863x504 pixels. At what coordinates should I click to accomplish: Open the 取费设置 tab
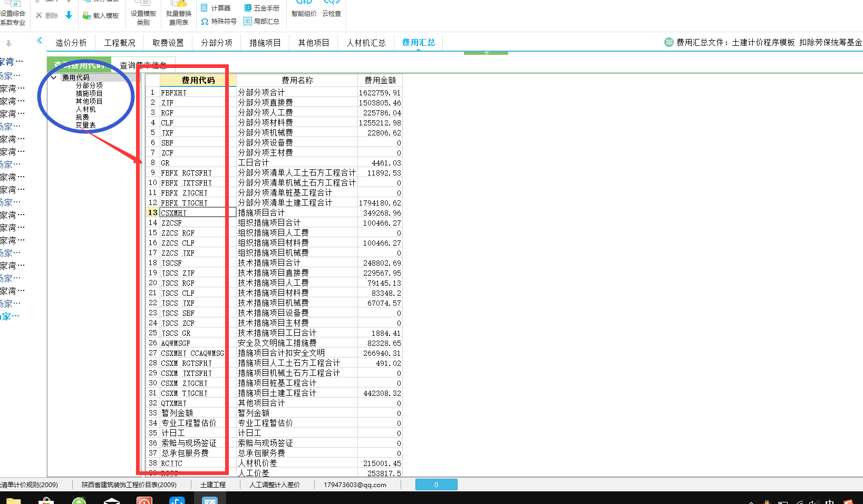pyautogui.click(x=168, y=43)
